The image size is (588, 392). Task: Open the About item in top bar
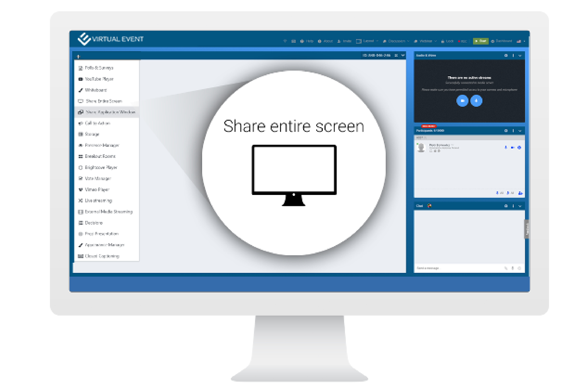point(325,41)
